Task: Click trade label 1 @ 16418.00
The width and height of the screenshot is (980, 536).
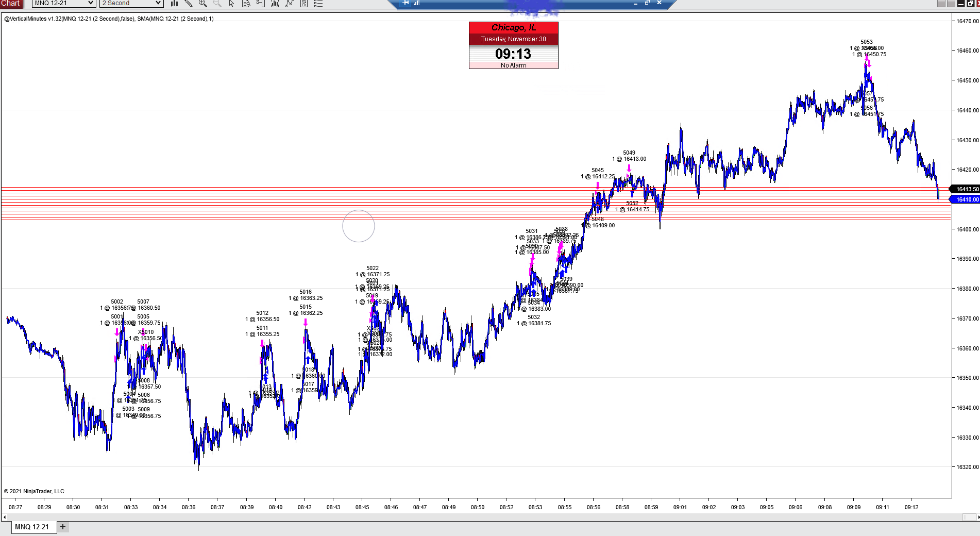Action: [629, 159]
